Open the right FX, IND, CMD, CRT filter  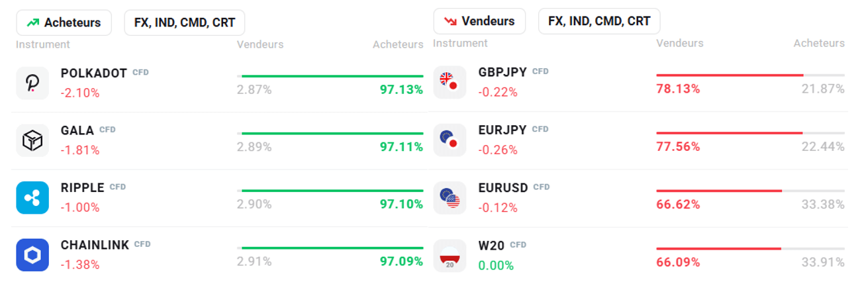[599, 21]
